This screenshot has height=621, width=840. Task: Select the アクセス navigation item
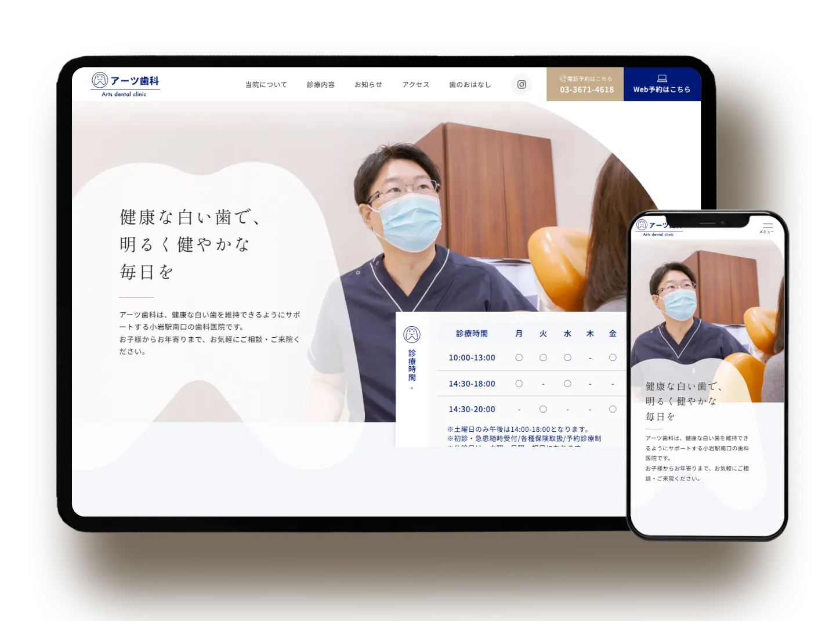415,84
